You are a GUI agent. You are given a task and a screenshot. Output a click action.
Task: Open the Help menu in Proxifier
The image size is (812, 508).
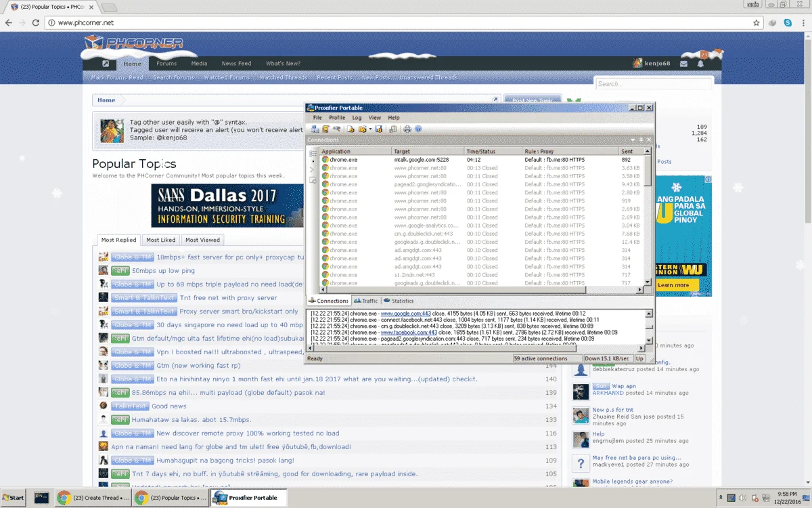point(394,118)
